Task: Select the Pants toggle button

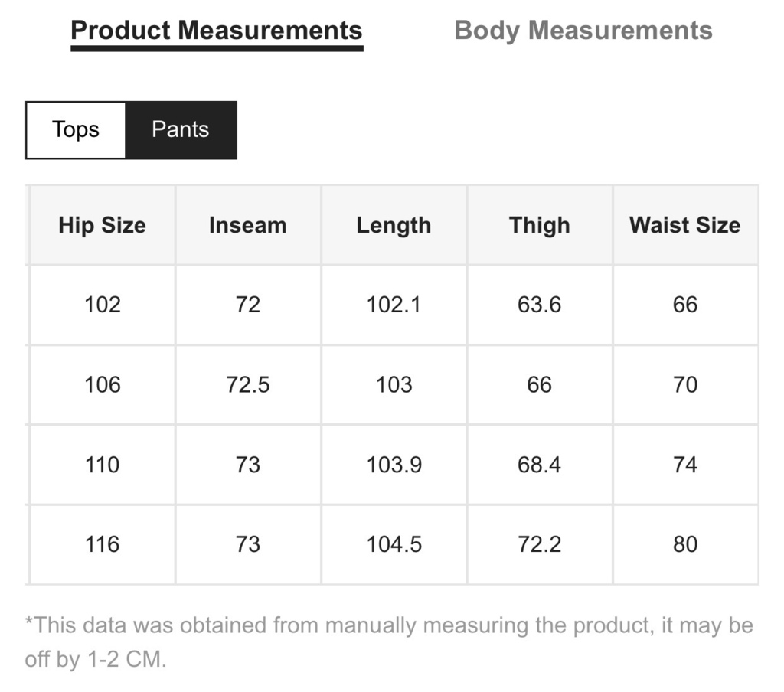Action: coord(181,130)
